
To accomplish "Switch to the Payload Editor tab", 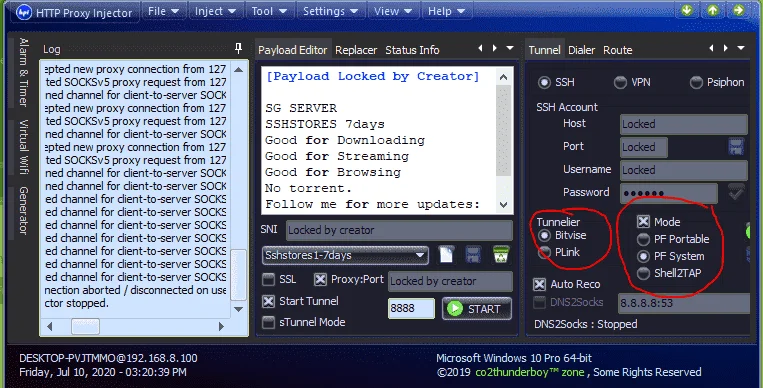I will tap(293, 50).
